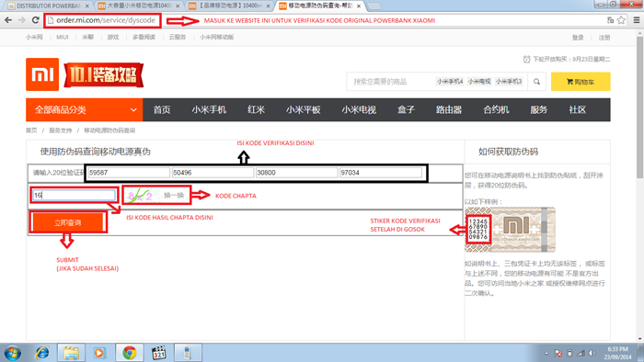Viewport: 644px width, 362px height.
Task: Click the order.mi.com address bar
Action: coord(106,20)
